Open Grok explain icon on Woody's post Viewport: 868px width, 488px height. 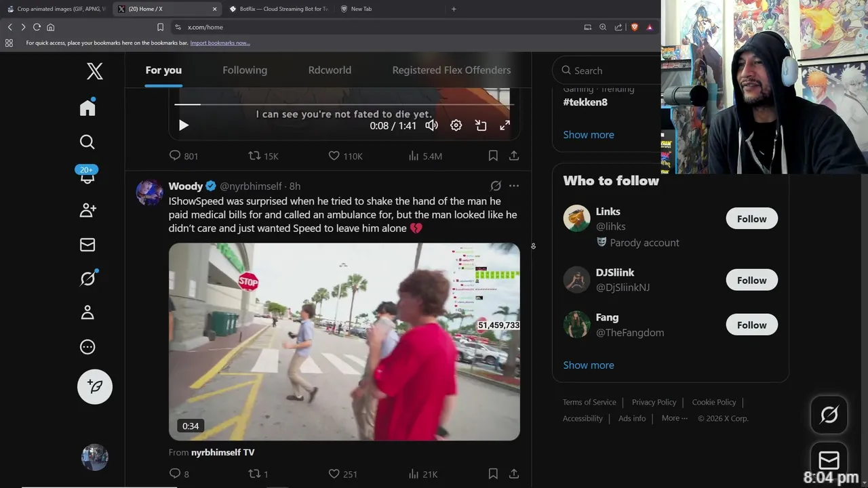[496, 186]
